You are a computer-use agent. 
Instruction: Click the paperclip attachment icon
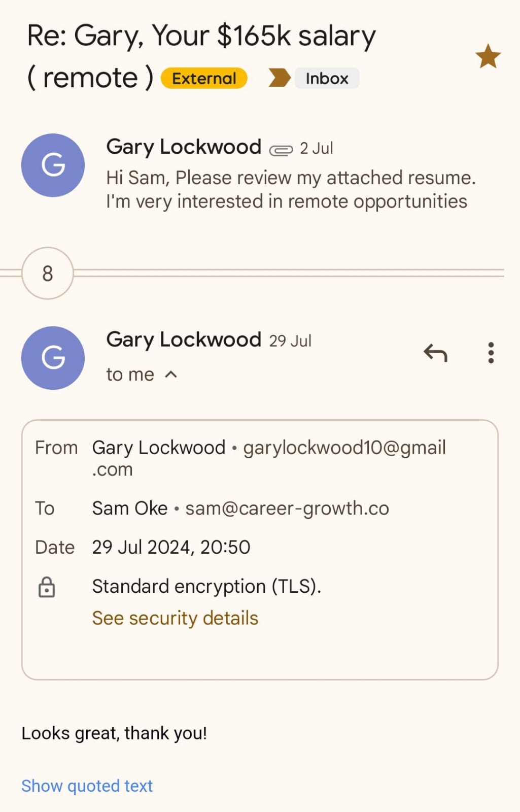(x=281, y=150)
